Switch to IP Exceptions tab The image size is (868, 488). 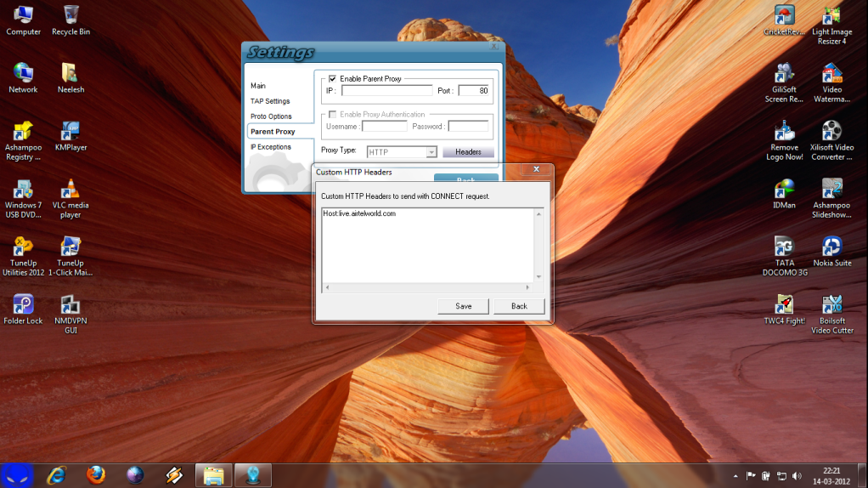(271, 147)
